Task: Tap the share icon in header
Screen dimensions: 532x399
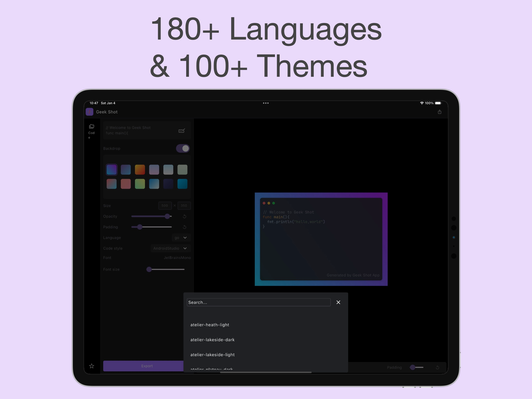Action: tap(439, 112)
